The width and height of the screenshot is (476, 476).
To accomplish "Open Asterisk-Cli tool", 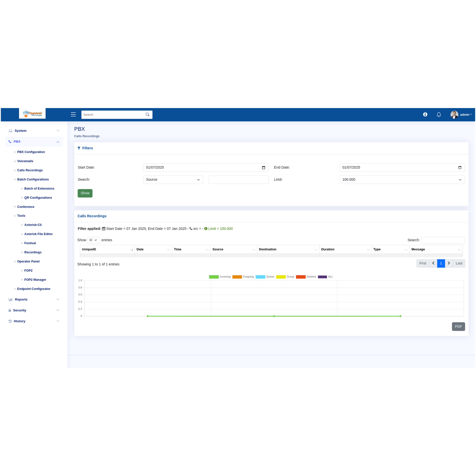I will [x=33, y=225].
